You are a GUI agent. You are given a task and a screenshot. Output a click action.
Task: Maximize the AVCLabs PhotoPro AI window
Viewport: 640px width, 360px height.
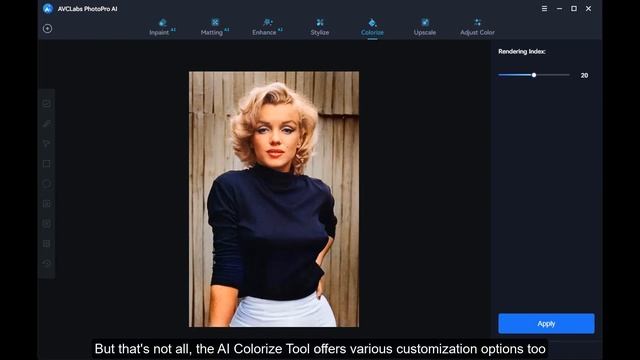[574, 9]
